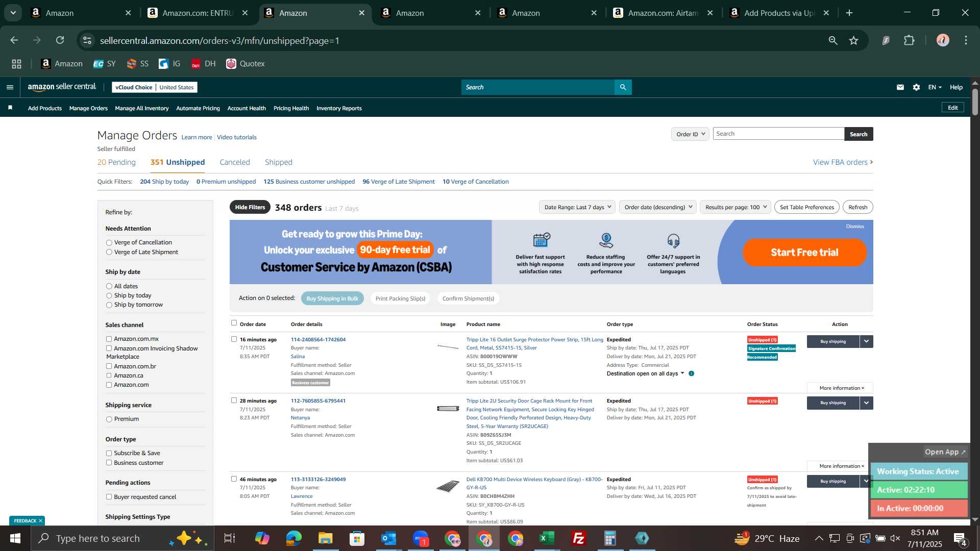Open Windows Start menu
Screen dimensions: 980x551
coord(15,538)
